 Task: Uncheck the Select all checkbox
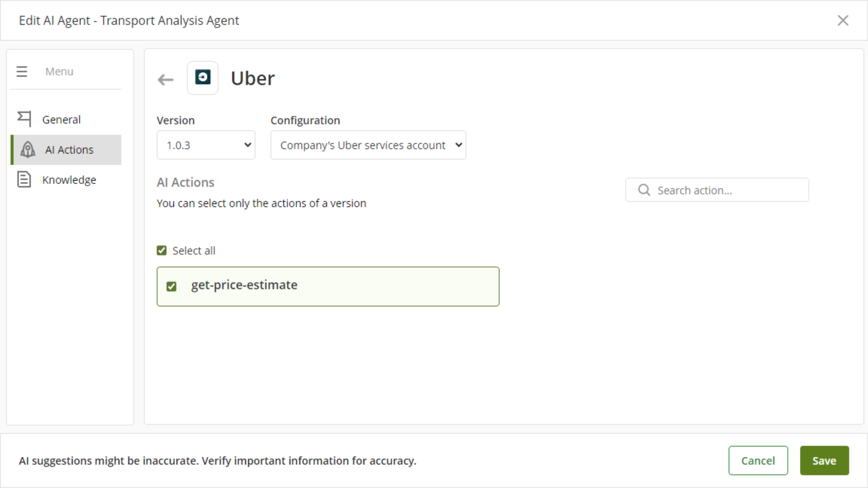(161, 250)
